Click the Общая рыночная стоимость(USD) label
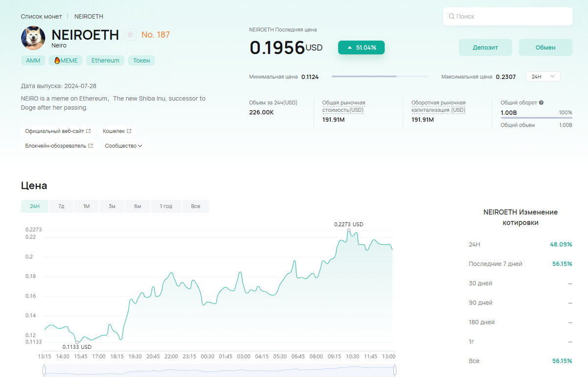 click(343, 106)
